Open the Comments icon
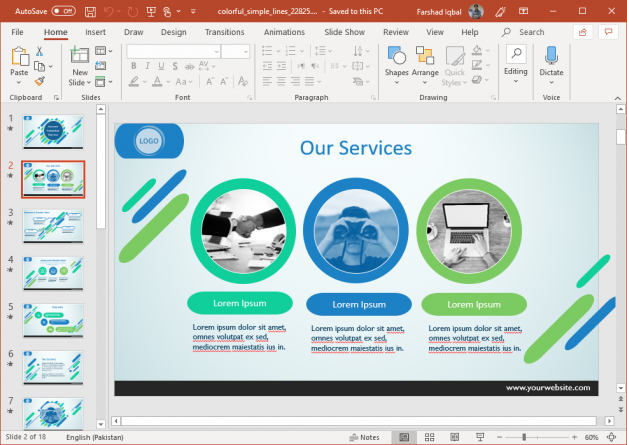This screenshot has width=627, height=445. tap(609, 32)
